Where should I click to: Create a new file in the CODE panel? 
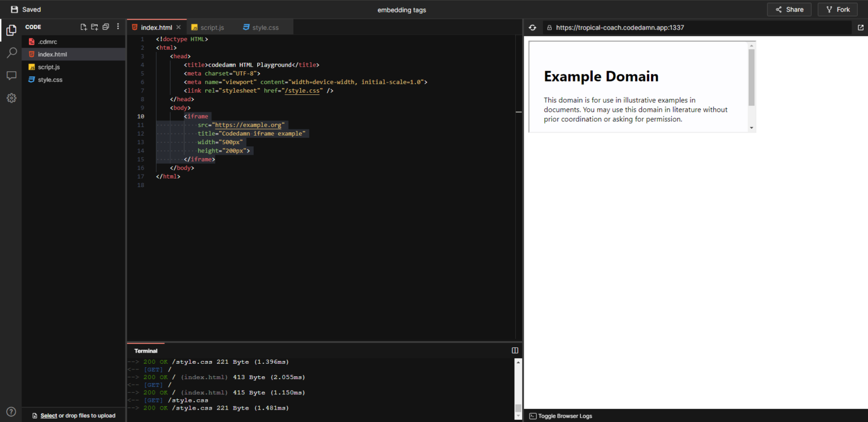tap(83, 27)
